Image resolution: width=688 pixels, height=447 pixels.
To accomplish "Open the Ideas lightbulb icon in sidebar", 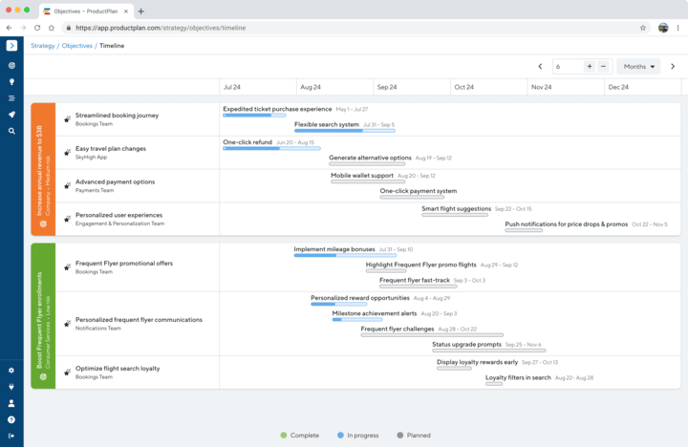I will point(11,81).
